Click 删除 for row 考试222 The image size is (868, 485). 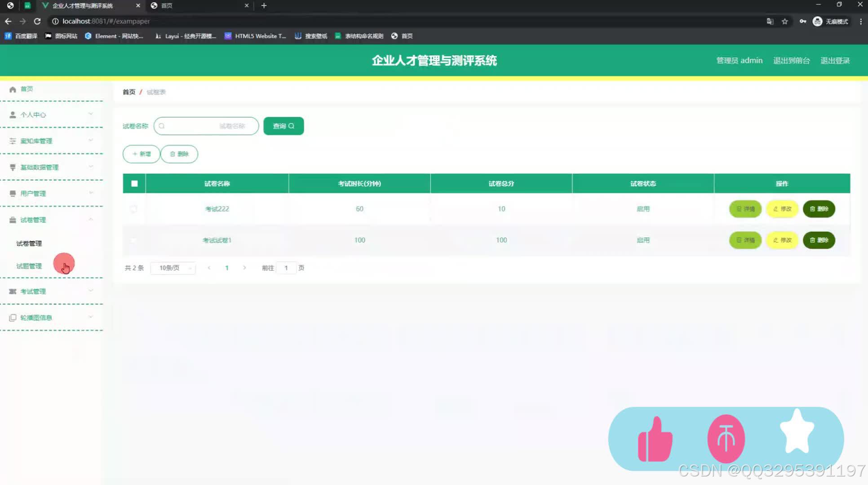tap(819, 209)
